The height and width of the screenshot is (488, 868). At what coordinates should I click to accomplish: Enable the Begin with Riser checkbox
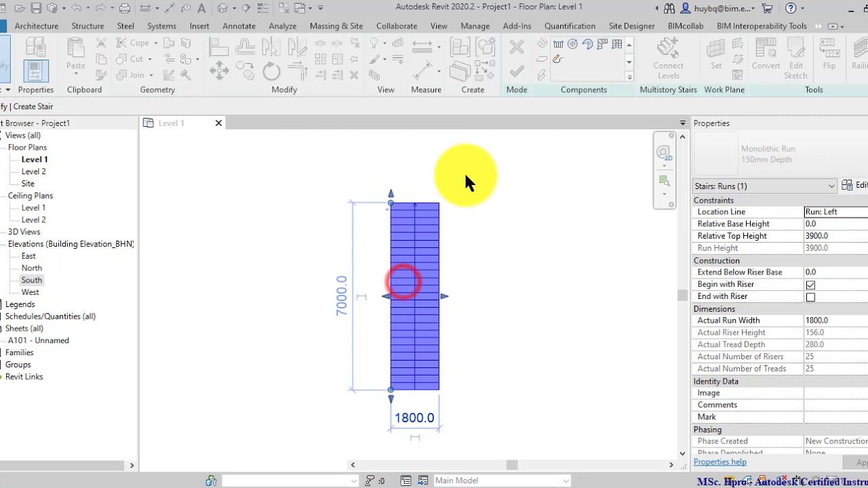[x=810, y=285]
